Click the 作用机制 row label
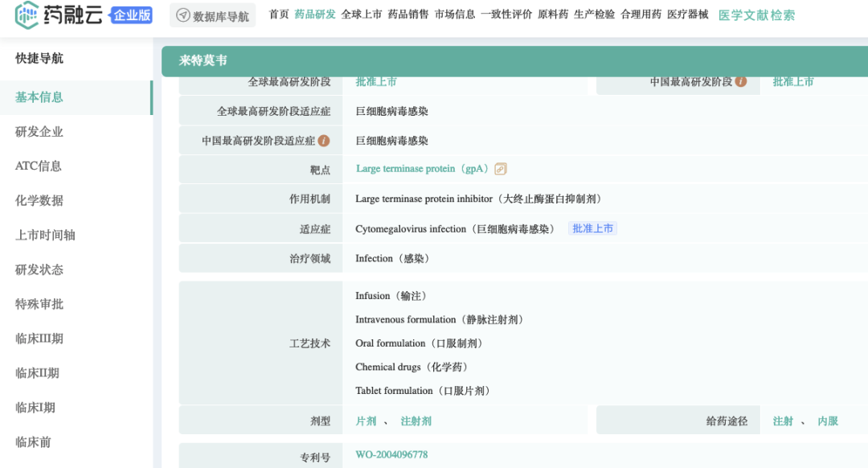 click(x=309, y=199)
